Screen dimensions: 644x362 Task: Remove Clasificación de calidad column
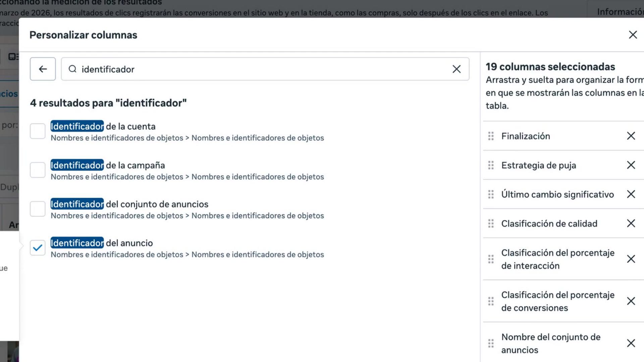[631, 223]
